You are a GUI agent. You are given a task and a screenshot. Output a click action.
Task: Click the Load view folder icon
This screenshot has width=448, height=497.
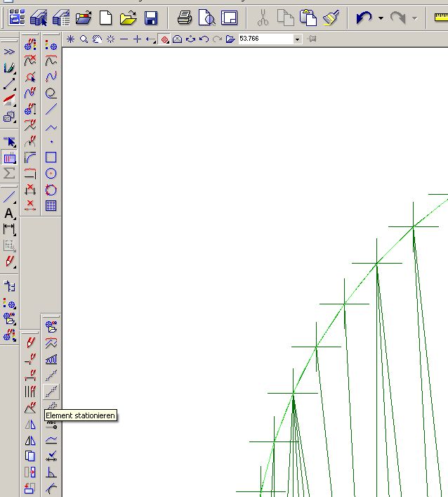tap(230, 39)
